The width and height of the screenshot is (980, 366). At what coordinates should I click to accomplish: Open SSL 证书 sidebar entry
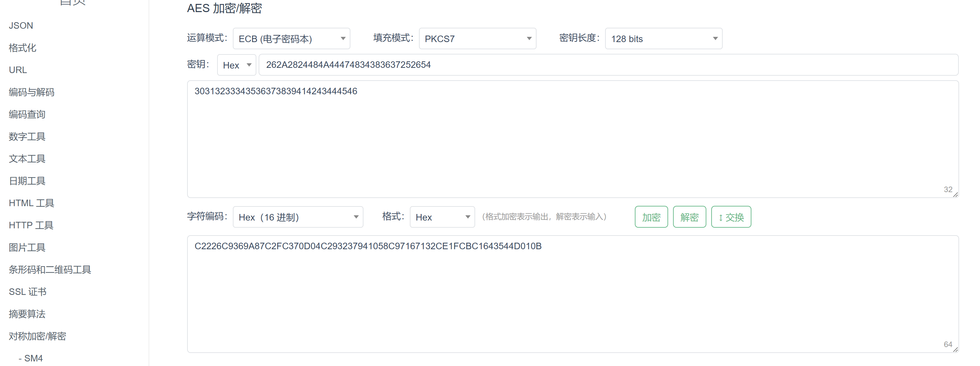point(27,292)
